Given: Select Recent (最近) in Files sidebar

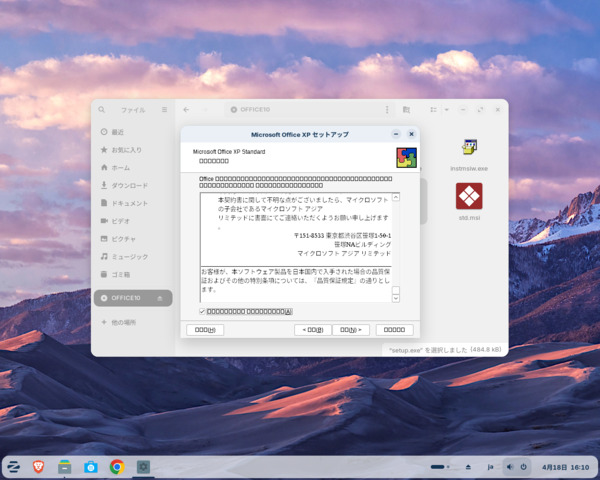Looking at the screenshot, I should coord(133,132).
